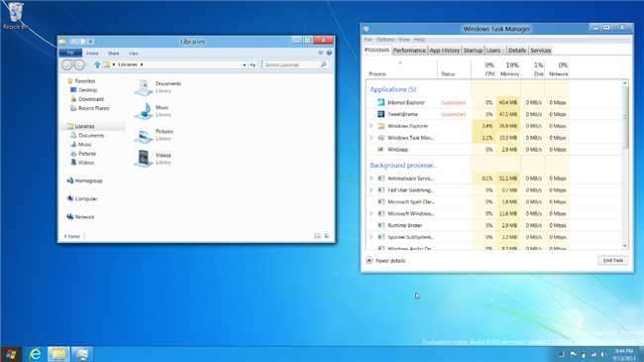Open the File tab in Libraries window

coord(70,54)
